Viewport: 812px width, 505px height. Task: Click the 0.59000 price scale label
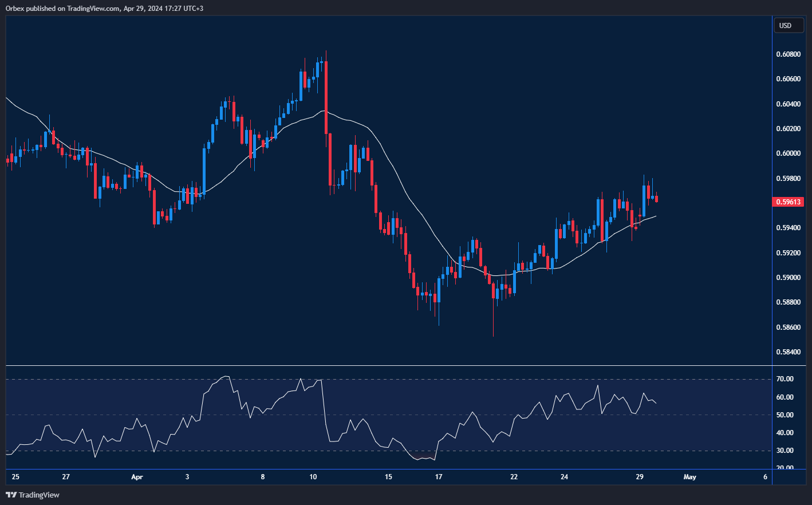click(788, 278)
